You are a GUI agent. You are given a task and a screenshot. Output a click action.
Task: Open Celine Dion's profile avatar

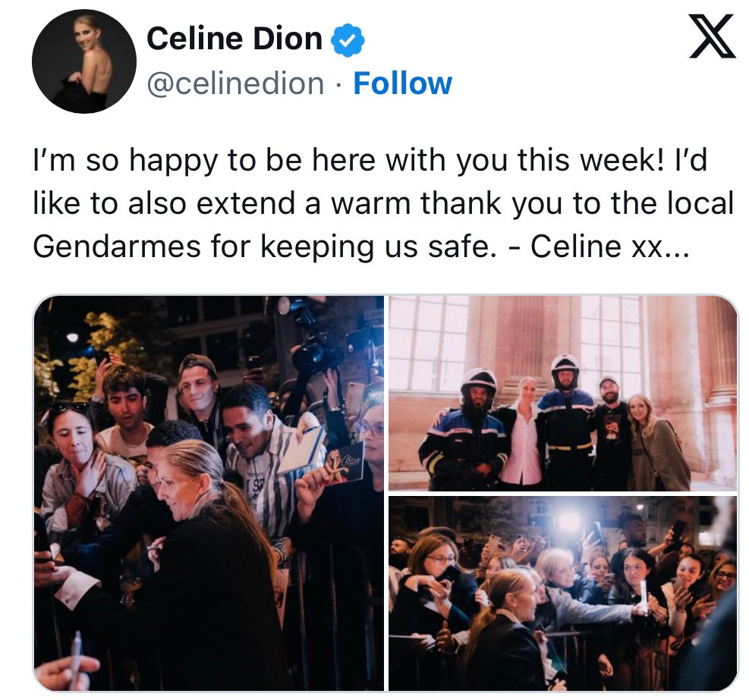point(84,61)
